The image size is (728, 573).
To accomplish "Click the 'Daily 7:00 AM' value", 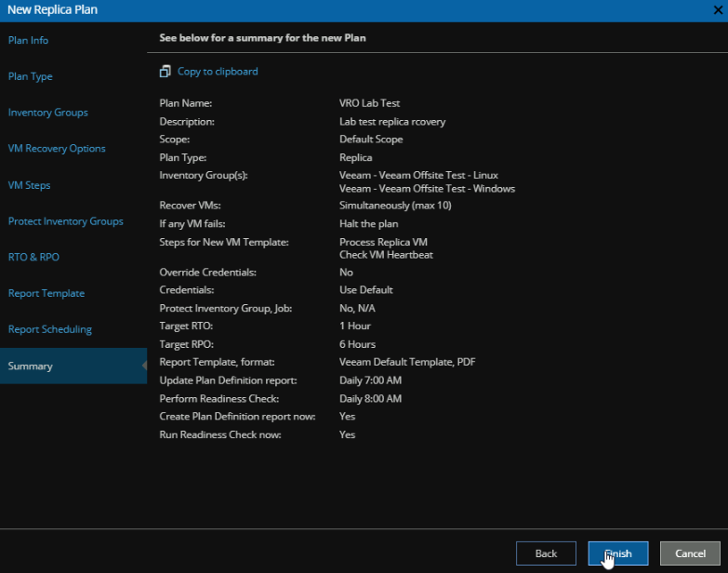I will point(370,380).
